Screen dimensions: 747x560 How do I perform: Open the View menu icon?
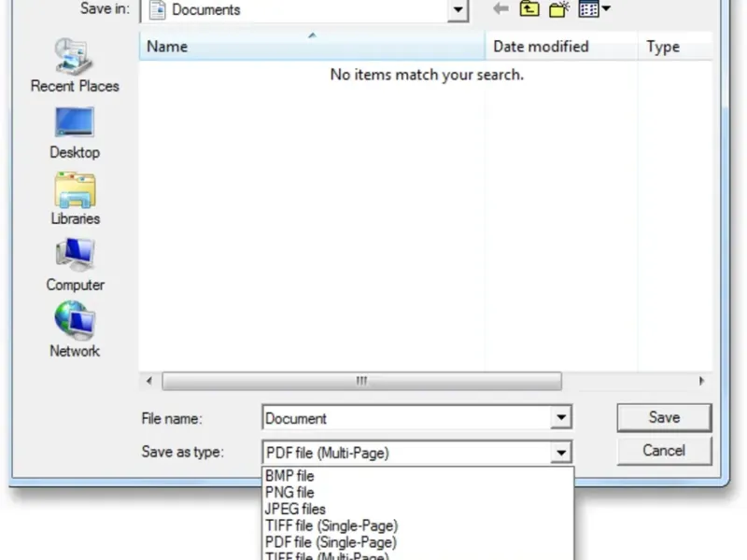(588, 8)
